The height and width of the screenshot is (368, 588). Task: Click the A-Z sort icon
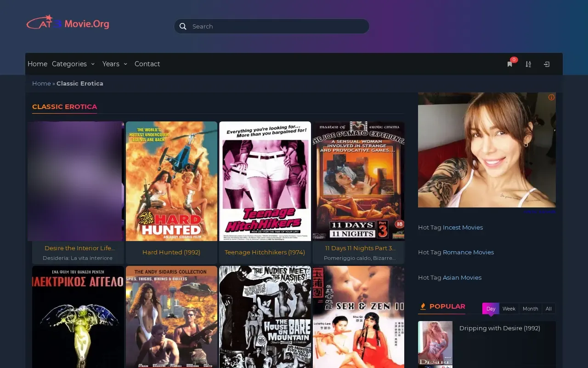[x=528, y=64]
